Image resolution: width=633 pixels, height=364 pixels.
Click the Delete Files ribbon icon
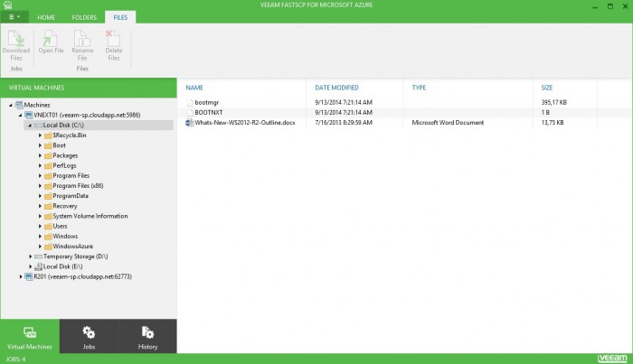(x=113, y=40)
